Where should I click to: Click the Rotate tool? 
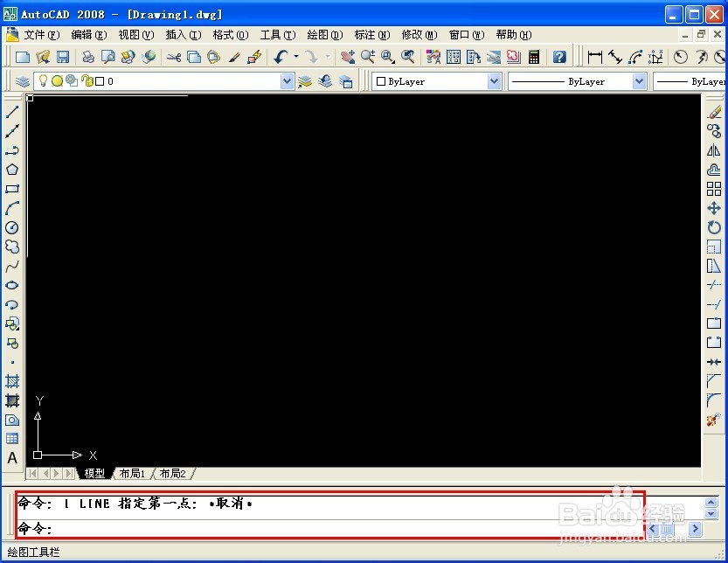[x=714, y=227]
